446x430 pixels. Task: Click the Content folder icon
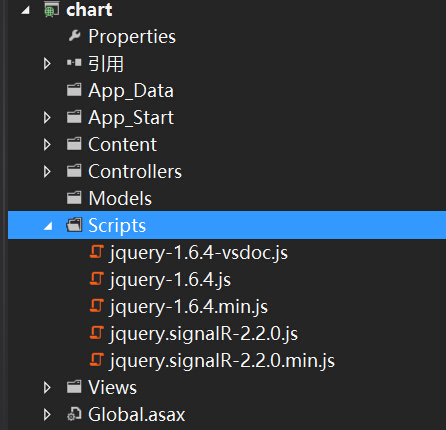pyautogui.click(x=74, y=144)
